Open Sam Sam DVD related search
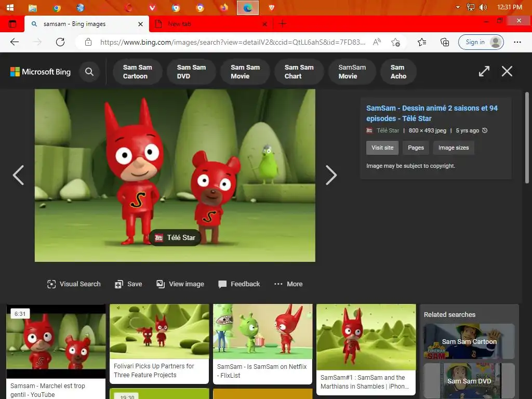The height and width of the screenshot is (399, 532). (x=469, y=381)
